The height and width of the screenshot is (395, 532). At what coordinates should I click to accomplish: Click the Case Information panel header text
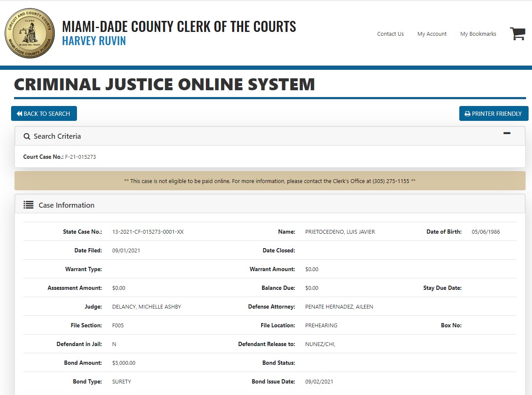coord(66,205)
